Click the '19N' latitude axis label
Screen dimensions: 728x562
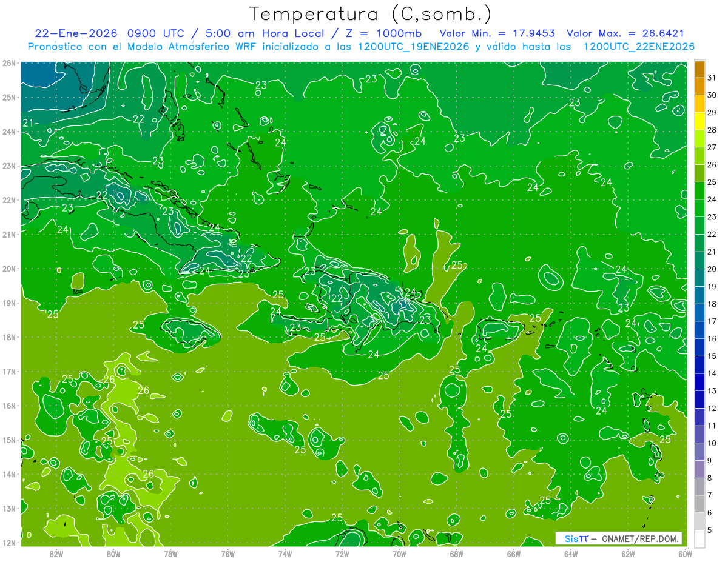9,303
